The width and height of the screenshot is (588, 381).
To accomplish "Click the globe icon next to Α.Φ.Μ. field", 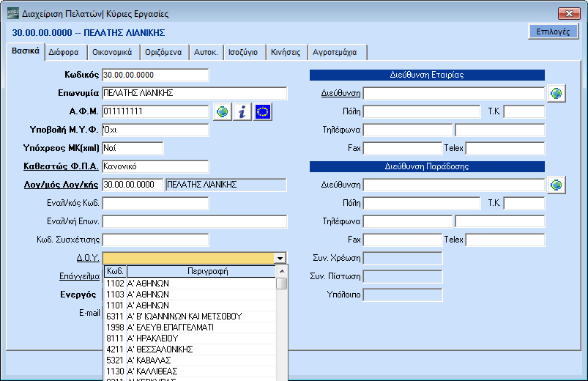I will (222, 111).
